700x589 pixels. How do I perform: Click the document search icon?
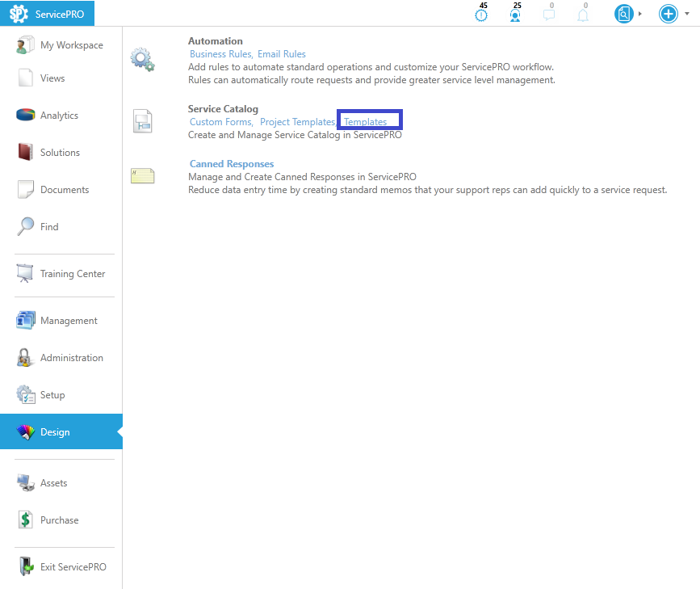click(x=623, y=14)
